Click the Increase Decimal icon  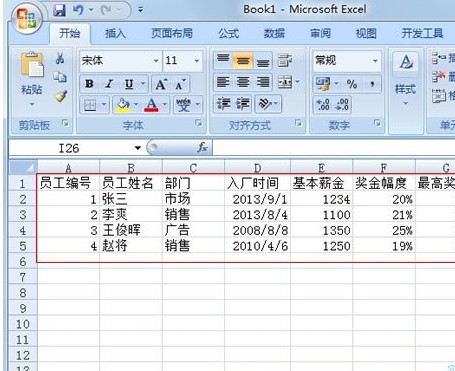[x=323, y=104]
